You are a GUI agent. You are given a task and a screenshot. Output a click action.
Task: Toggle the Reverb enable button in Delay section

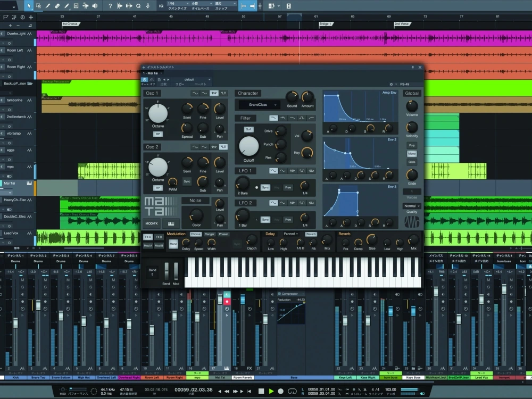pyautogui.click(x=311, y=234)
